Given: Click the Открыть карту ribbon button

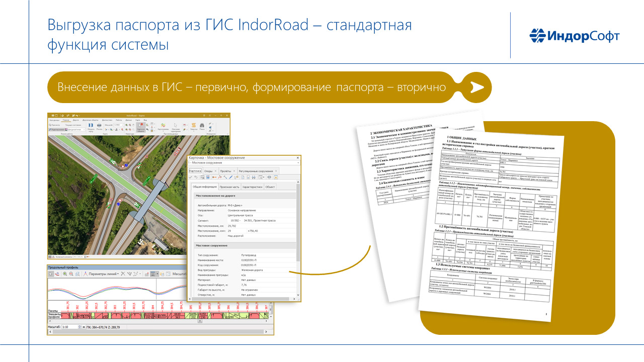Looking at the screenshot, I should click(x=91, y=127).
